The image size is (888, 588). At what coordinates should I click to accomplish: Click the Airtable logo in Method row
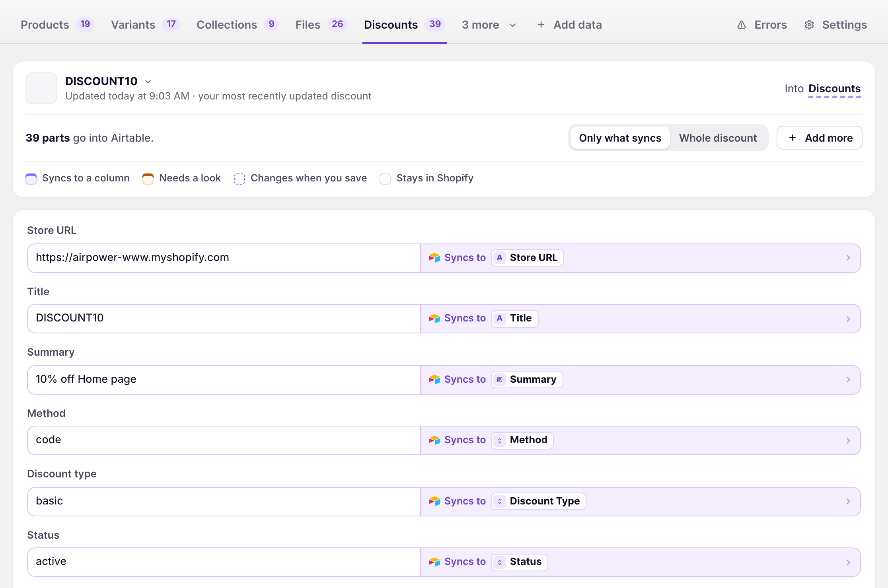point(434,440)
